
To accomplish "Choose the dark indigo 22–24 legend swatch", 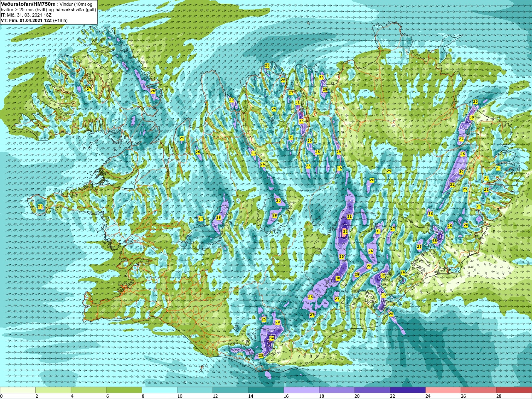I will [x=408, y=390].
